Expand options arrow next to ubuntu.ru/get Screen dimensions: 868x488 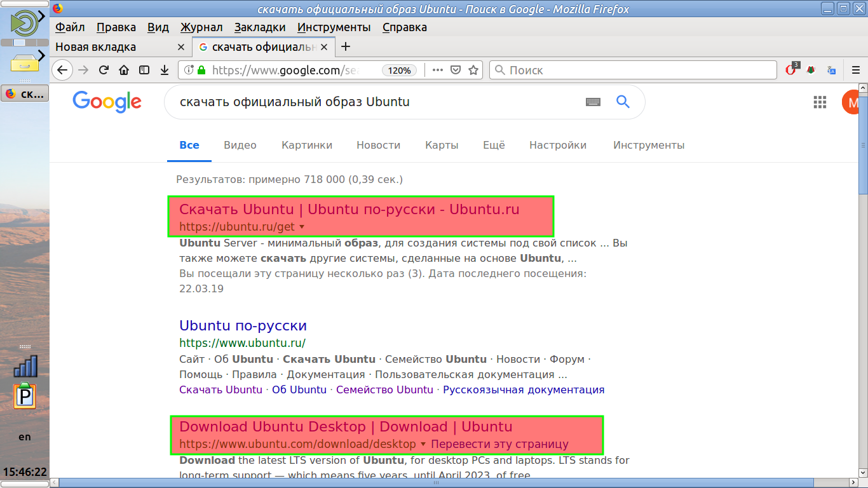302,227
